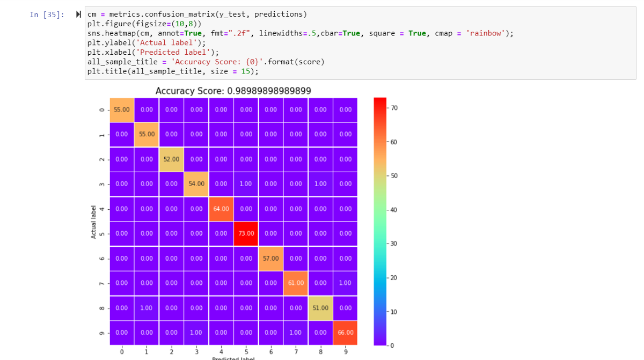Select the 57.00 heatmap cell

pos(270,258)
